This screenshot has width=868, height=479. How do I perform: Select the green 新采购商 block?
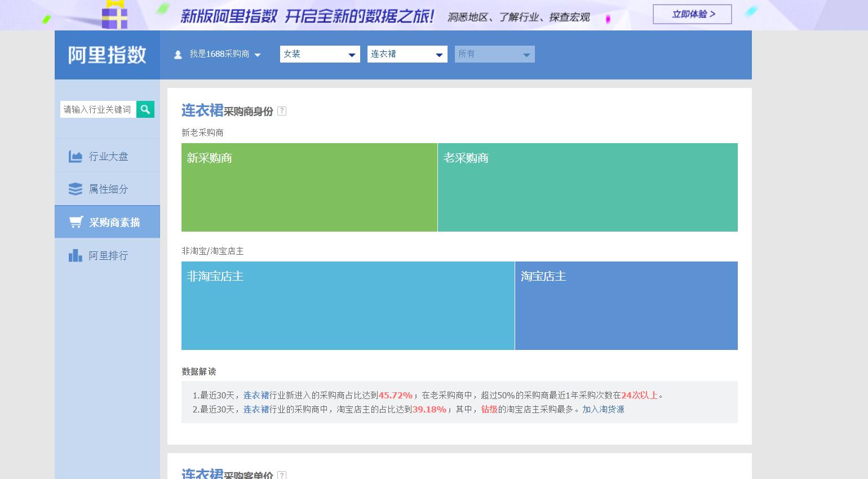coord(309,187)
